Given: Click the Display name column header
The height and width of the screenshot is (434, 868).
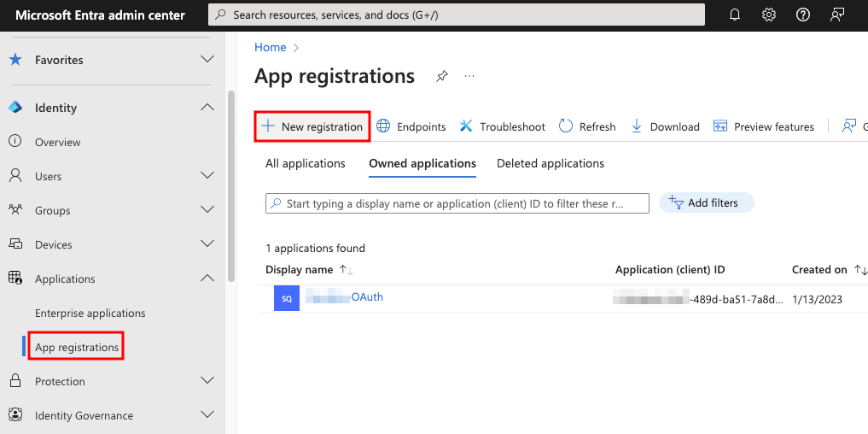Looking at the screenshot, I should coord(299,270).
